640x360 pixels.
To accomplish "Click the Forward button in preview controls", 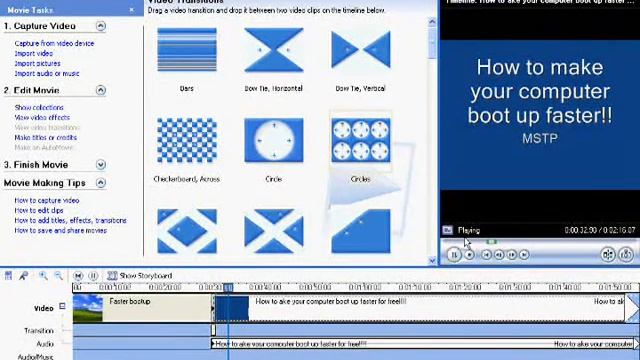I will pos(524,255).
